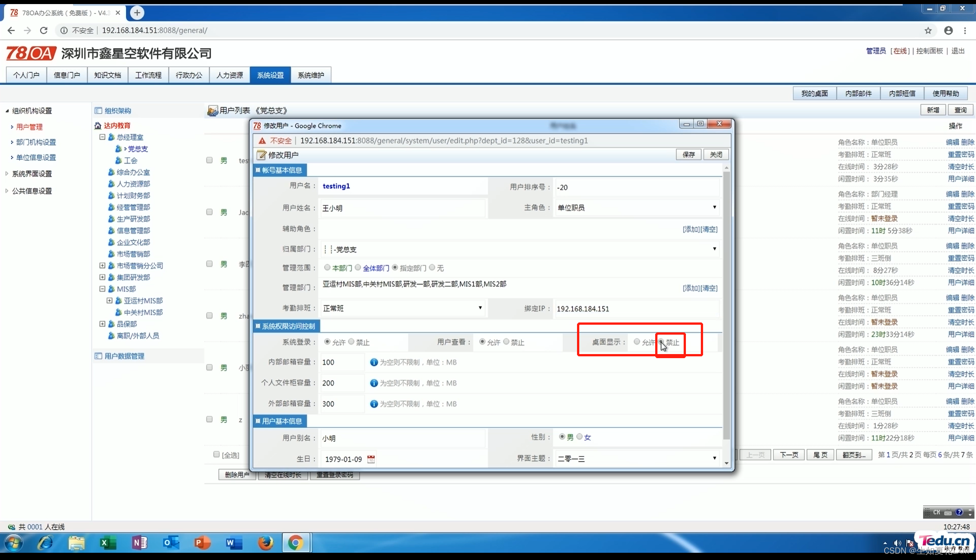
Task: Select 女 as gender
Action: [579, 437]
